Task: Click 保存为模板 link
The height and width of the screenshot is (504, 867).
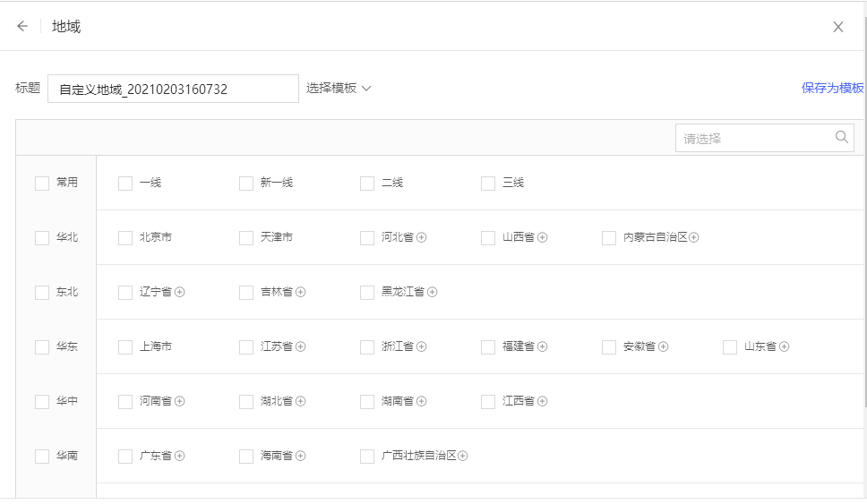Action: point(832,88)
